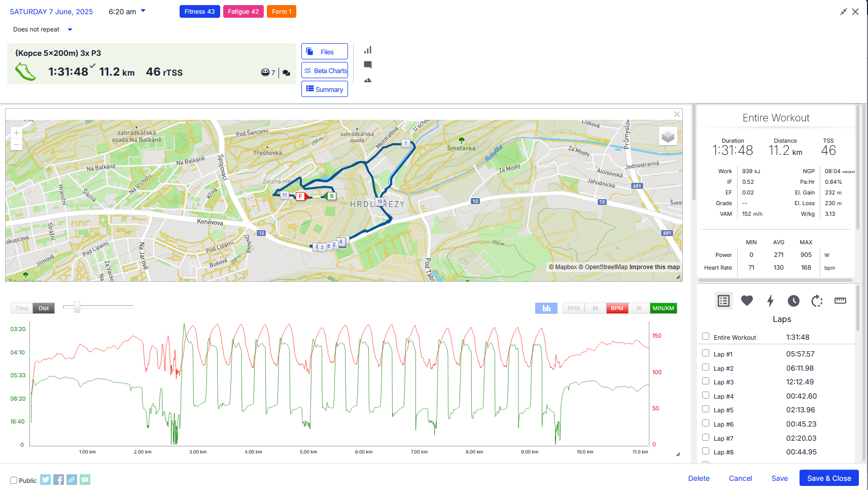Click the Save link

coord(780,478)
